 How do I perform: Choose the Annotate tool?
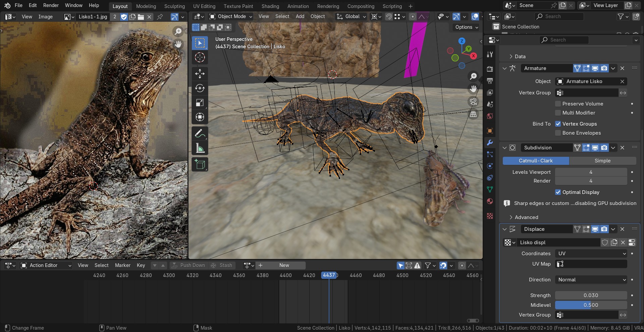pos(200,133)
